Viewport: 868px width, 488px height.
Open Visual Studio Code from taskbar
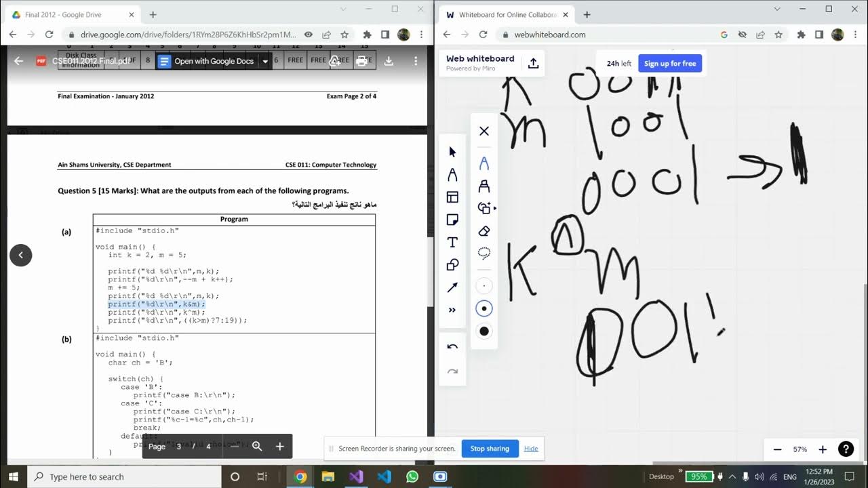[384, 476]
